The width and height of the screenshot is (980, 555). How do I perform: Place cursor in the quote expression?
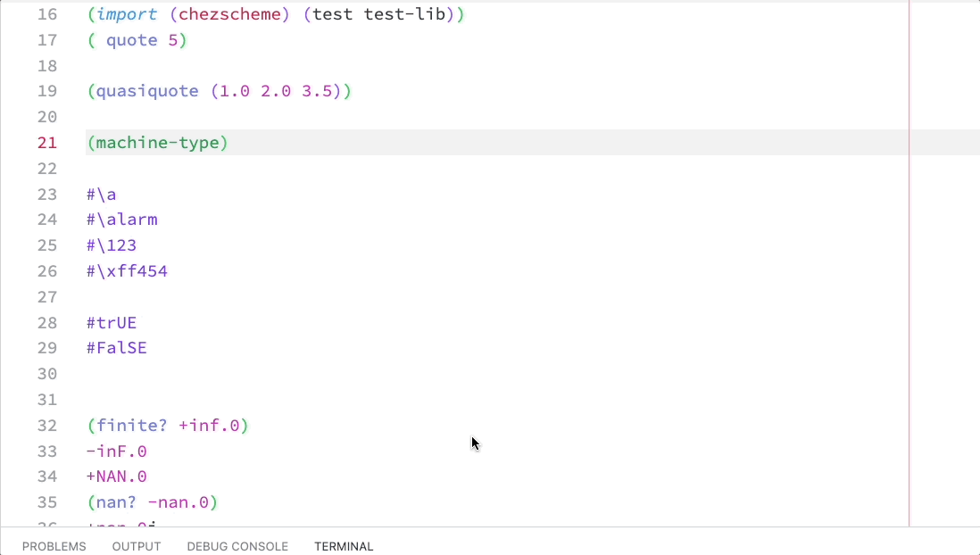click(131, 40)
